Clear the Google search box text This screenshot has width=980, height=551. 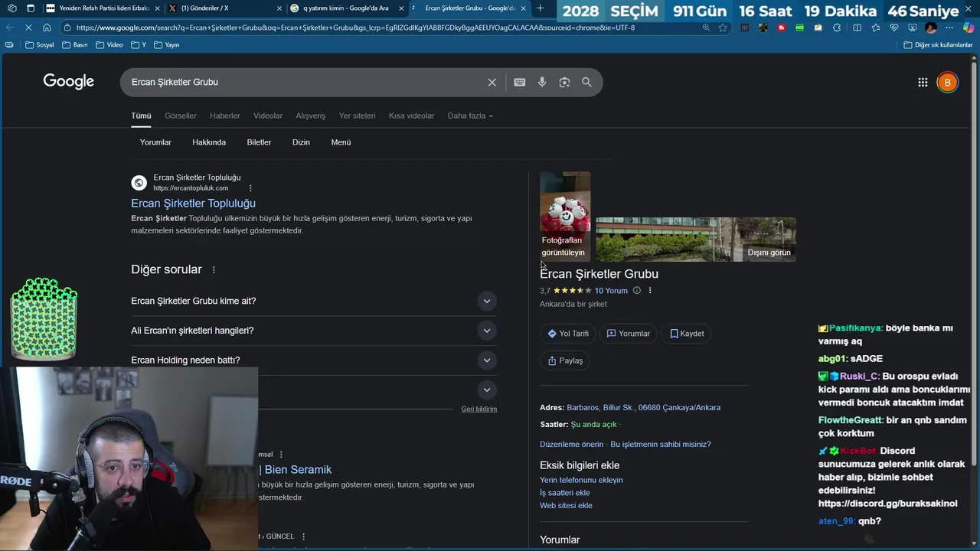[x=492, y=82]
